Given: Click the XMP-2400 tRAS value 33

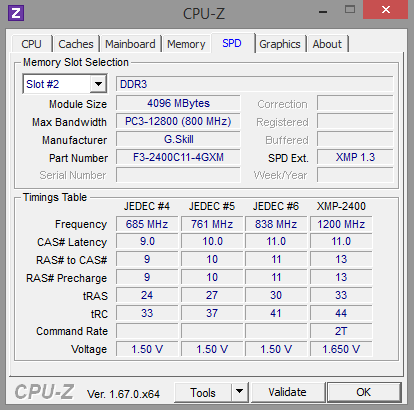Looking at the screenshot, I should [341, 295].
